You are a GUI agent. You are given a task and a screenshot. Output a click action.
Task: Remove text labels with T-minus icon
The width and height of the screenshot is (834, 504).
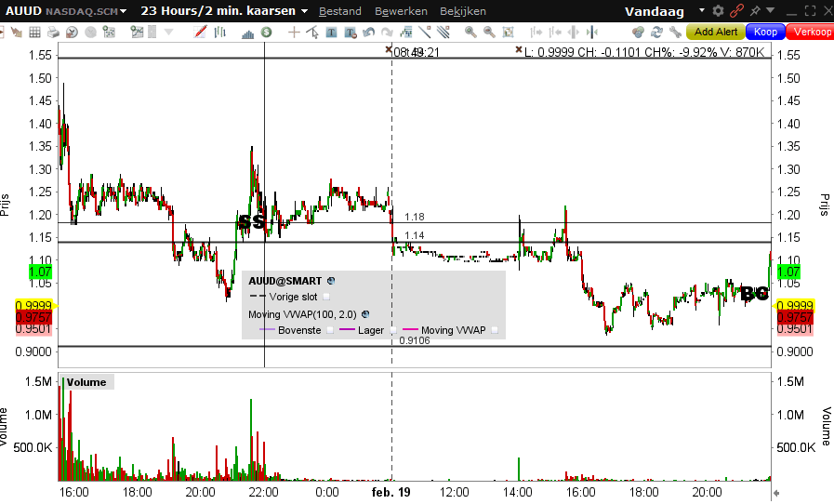click(350, 33)
